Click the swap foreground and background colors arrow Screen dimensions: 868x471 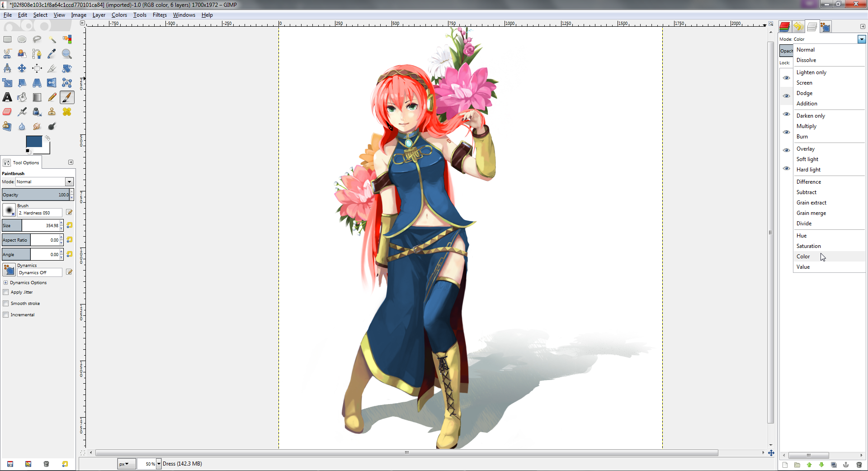point(47,138)
